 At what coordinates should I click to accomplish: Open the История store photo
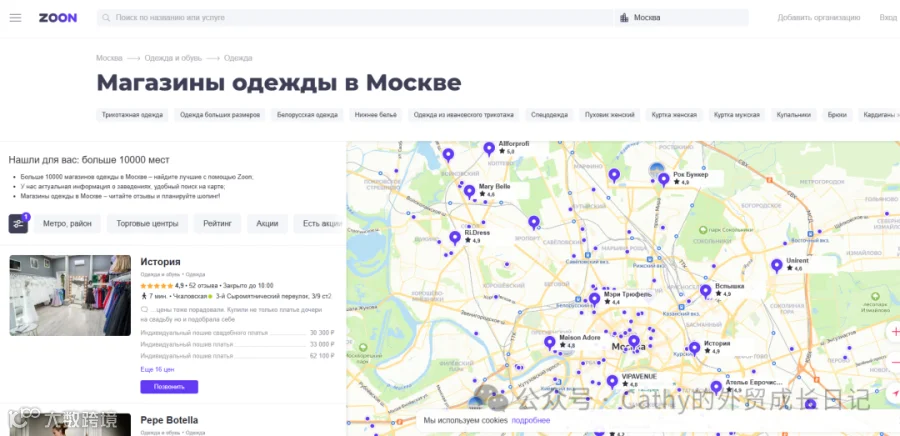(70, 295)
